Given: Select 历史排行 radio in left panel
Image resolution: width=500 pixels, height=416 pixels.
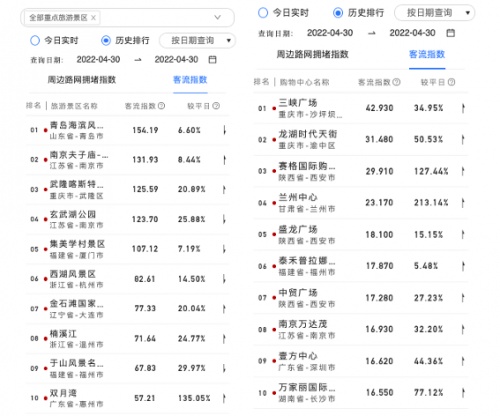Looking at the screenshot, I should [106, 41].
